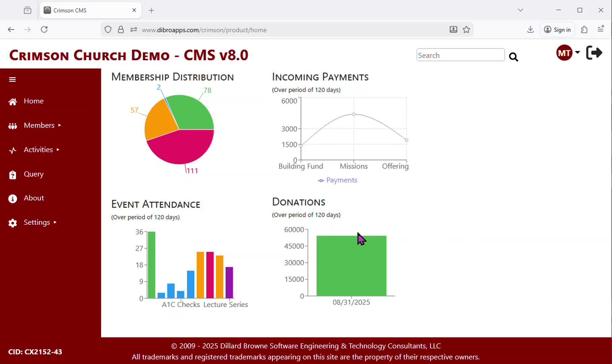Open the Query page
This screenshot has height=364, width=612.
tap(33, 174)
